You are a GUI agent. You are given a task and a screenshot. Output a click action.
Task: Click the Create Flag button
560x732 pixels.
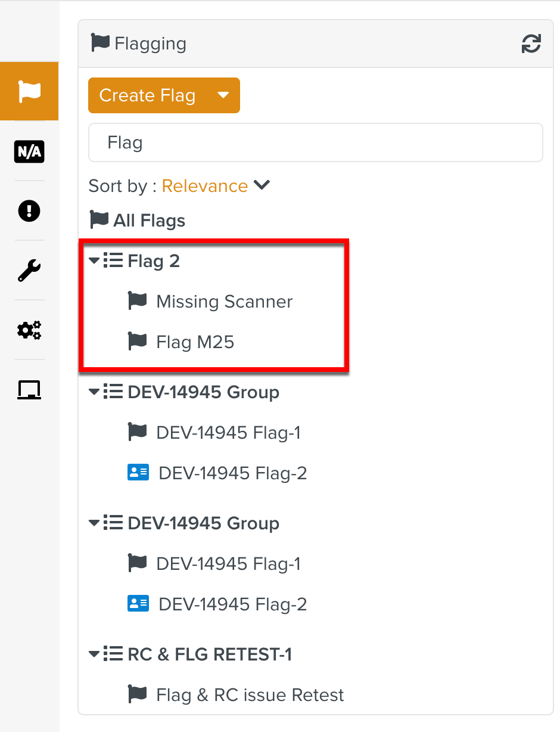(x=147, y=95)
